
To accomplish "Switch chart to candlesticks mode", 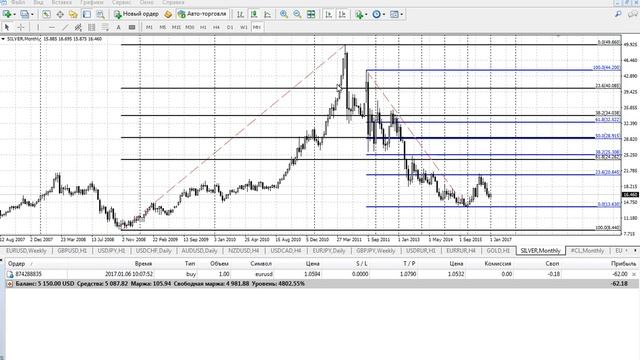I will [x=254, y=14].
